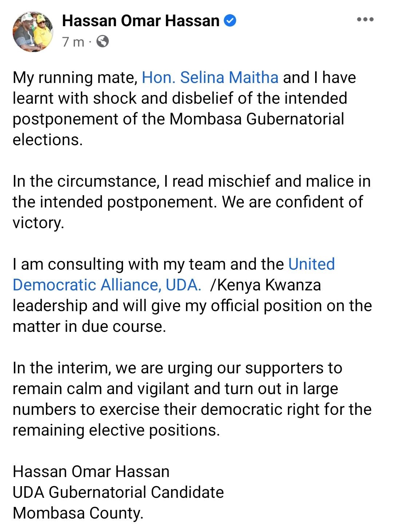The width and height of the screenshot is (393, 532).
Task: Click the signature name at post bottom
Action: [x=91, y=472]
